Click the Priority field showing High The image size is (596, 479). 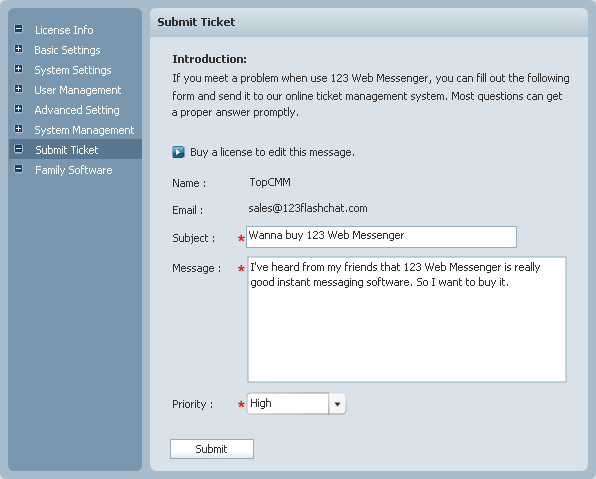pos(288,403)
